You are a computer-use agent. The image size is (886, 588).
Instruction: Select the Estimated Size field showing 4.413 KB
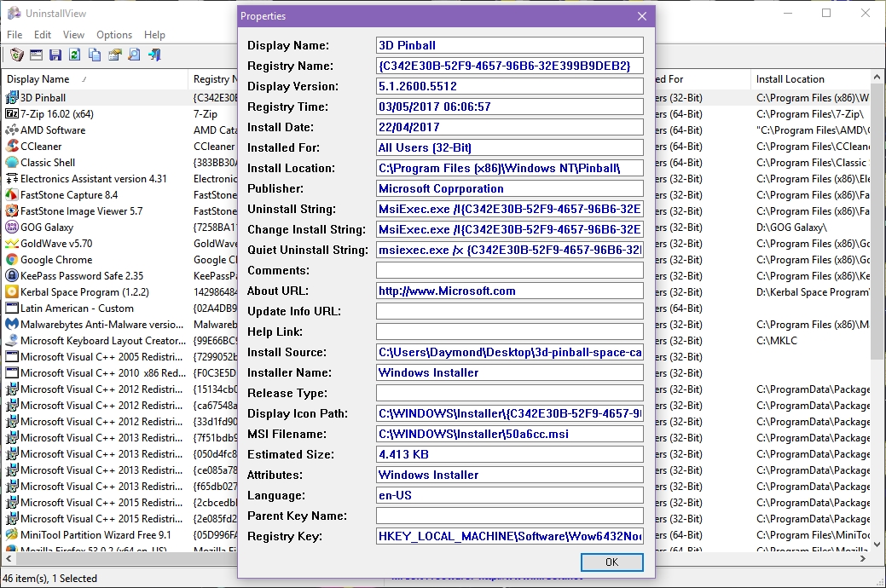point(510,454)
